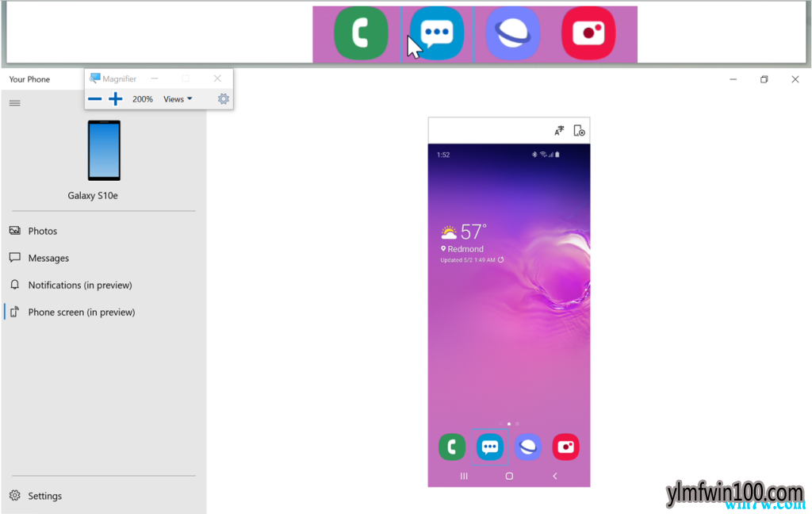Click the language translate icon above phone screen

click(559, 131)
